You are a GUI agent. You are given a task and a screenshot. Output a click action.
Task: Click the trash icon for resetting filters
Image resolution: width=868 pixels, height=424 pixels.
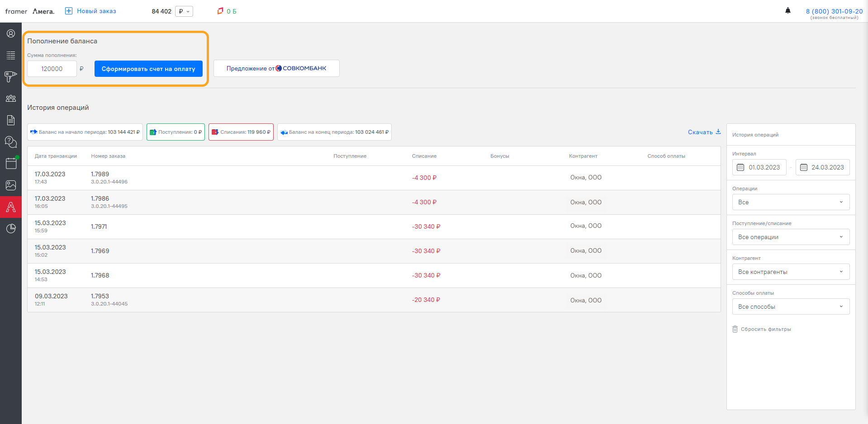pyautogui.click(x=735, y=329)
